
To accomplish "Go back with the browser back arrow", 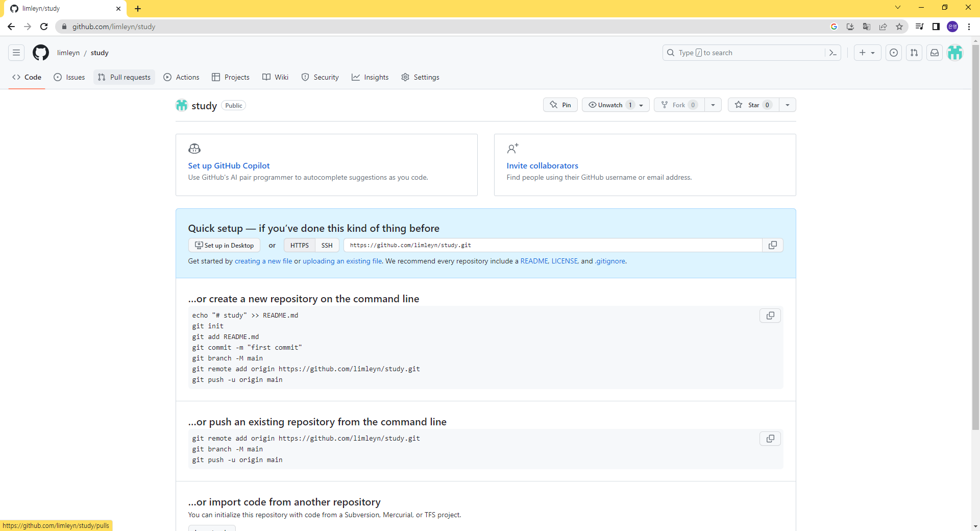I will 11,27.
